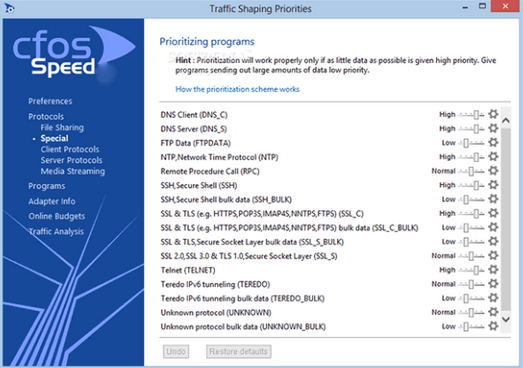523x368 pixels.
Task: Click the 'Low' priority value for SSL_S_BULK
Action: 449,242
